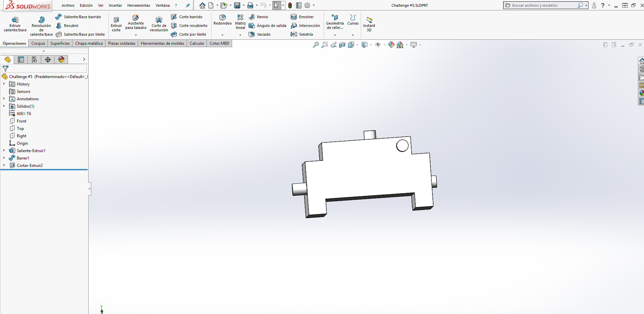Activate the Vaciado shell tool
The width and height of the screenshot is (644, 314).
260,34
